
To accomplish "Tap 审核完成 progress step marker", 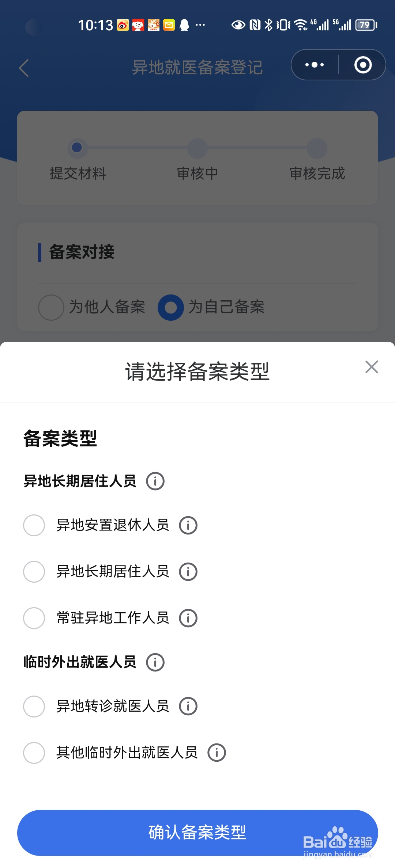I will pos(317,148).
